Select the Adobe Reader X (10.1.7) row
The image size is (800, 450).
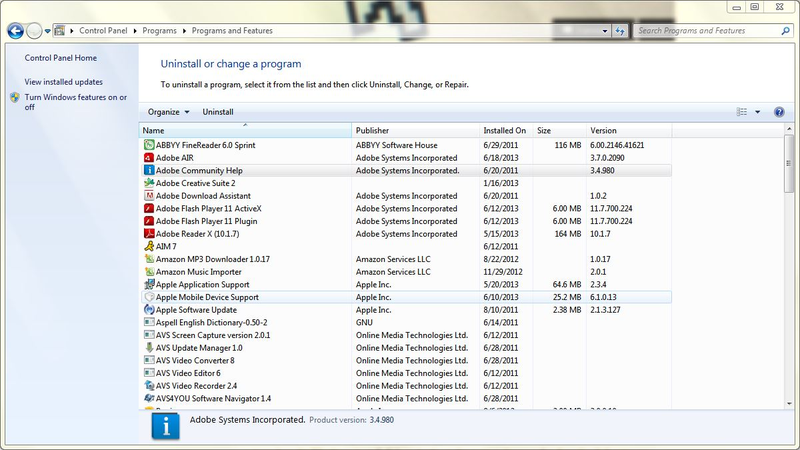click(406, 234)
